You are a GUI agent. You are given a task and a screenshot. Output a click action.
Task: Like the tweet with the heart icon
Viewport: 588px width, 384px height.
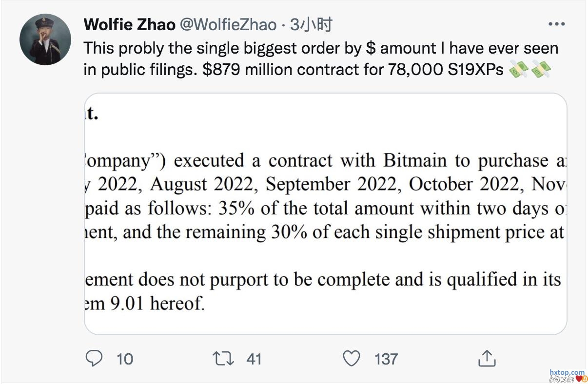pyautogui.click(x=351, y=359)
